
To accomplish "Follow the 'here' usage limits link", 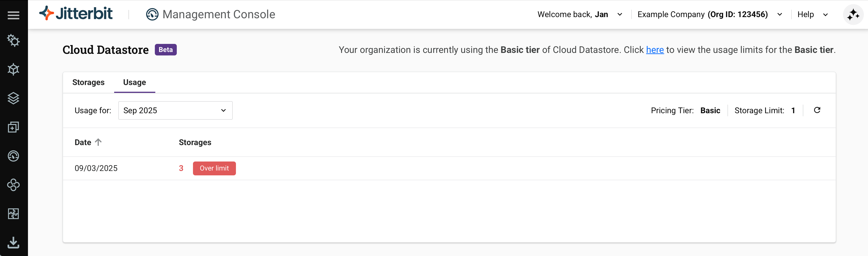I will [655, 50].
